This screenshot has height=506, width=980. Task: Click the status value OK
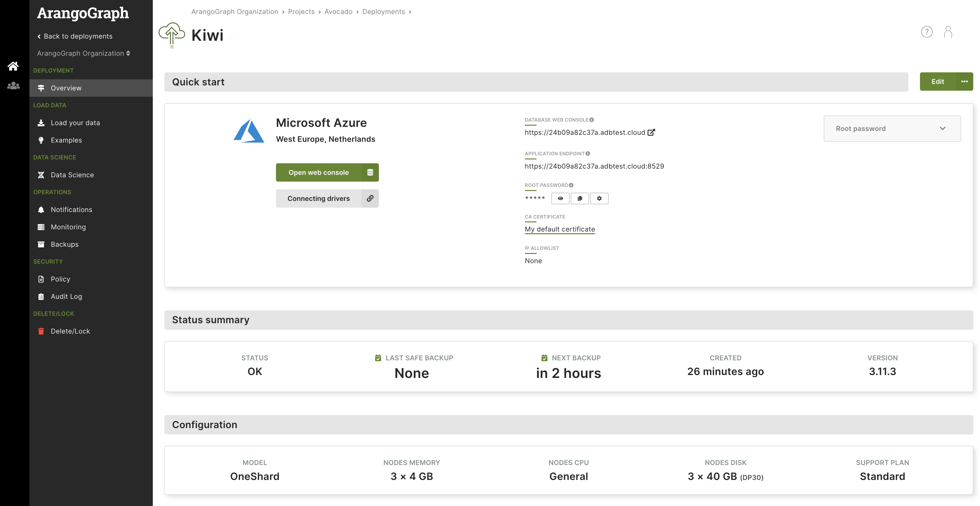tap(255, 372)
